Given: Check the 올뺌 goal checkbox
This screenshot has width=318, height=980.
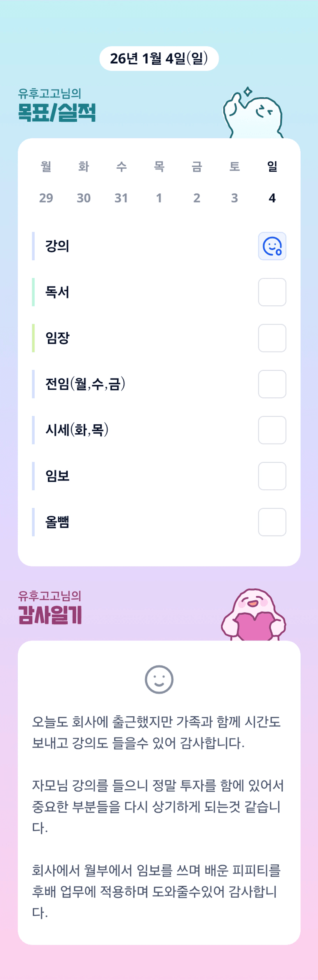Looking at the screenshot, I should (x=272, y=522).
